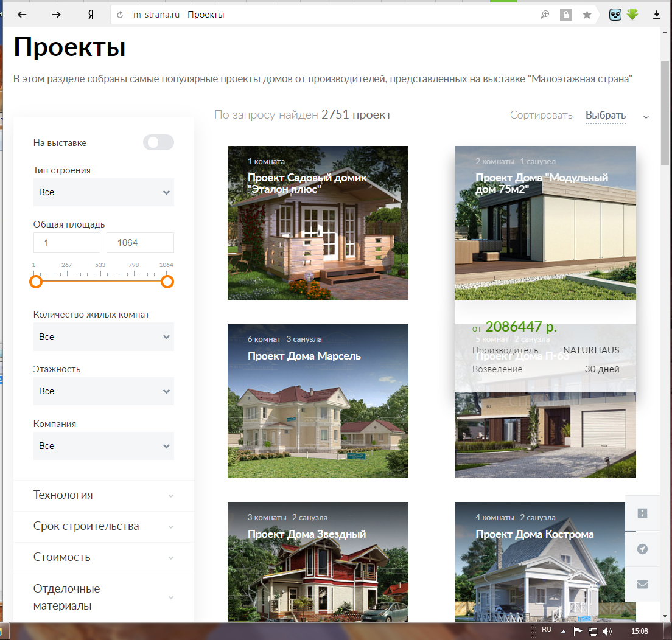Open the face-mask extension icon
The width and height of the screenshot is (672, 640).
615,15
